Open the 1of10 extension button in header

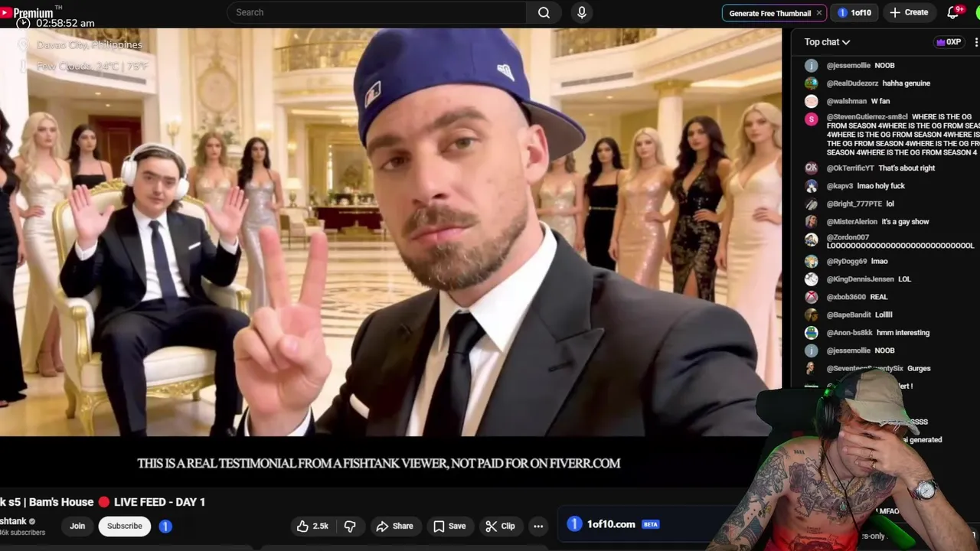point(854,12)
